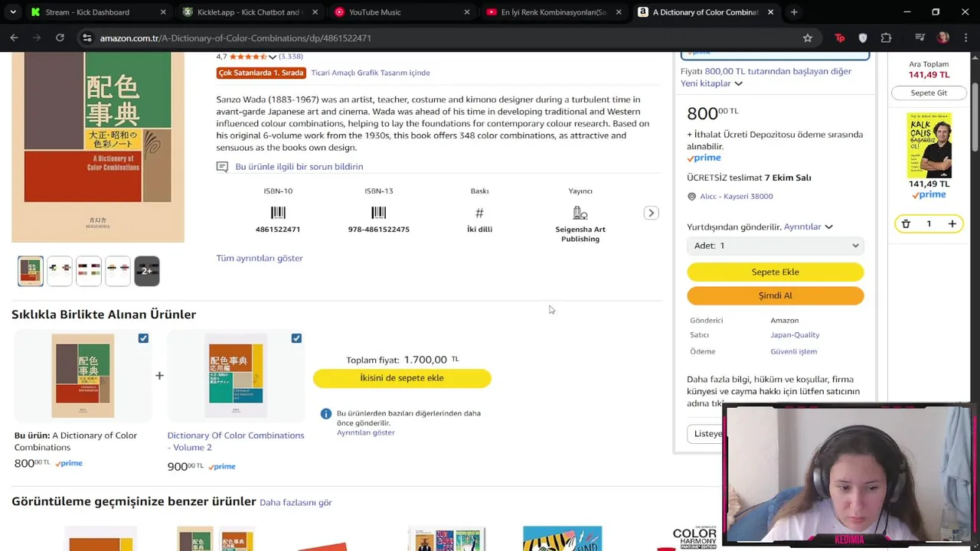Report an issue via Bu ürünle ilgili link
Image resolution: width=980 pixels, height=551 pixels.
click(x=299, y=166)
